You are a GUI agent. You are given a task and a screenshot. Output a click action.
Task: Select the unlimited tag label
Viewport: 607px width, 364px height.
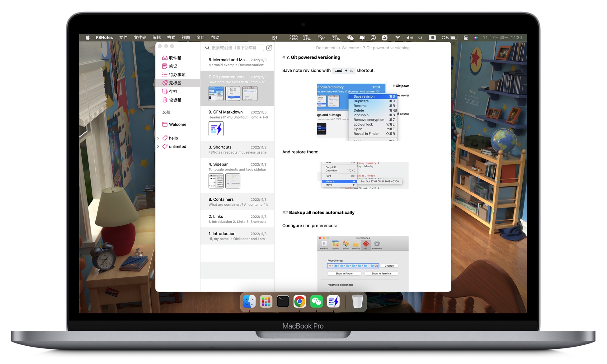click(x=177, y=147)
